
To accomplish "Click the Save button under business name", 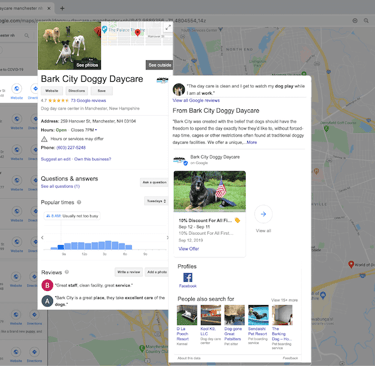I will click(x=102, y=91).
